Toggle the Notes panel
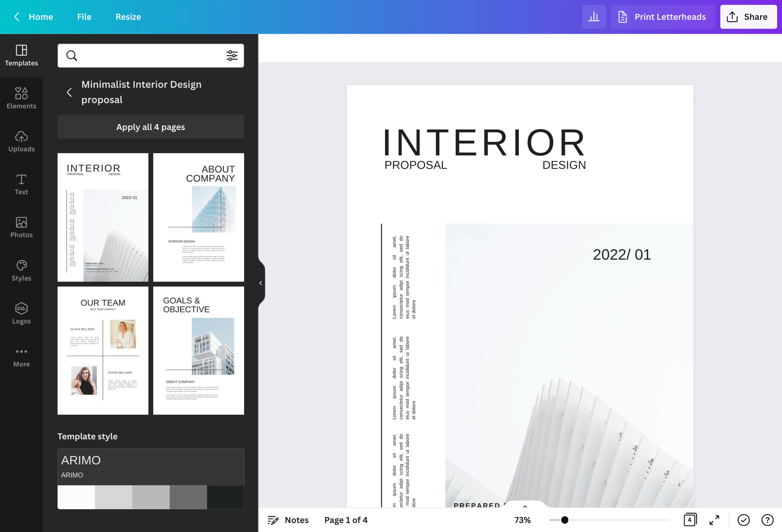782x532 pixels. pos(288,520)
